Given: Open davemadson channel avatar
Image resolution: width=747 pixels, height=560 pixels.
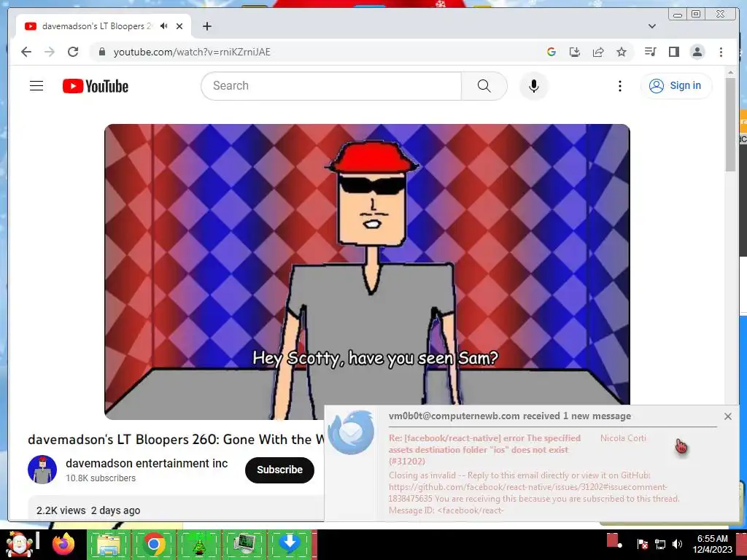Looking at the screenshot, I should [42, 470].
